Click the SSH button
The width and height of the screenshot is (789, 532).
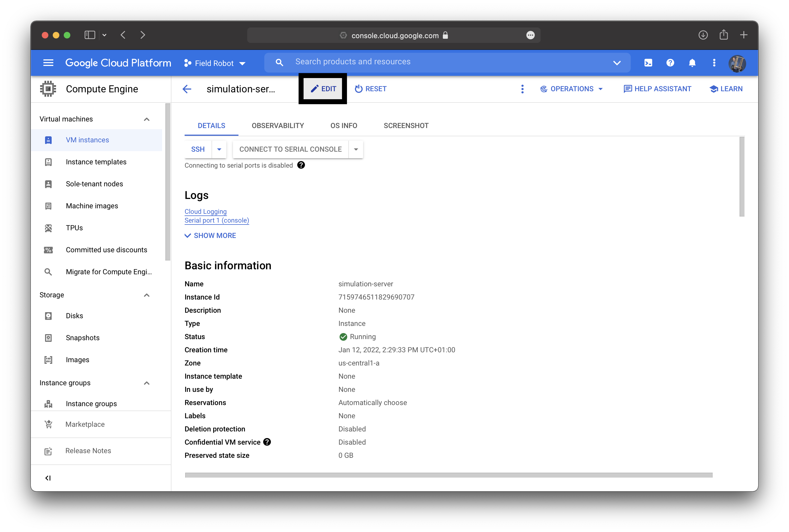tap(198, 149)
